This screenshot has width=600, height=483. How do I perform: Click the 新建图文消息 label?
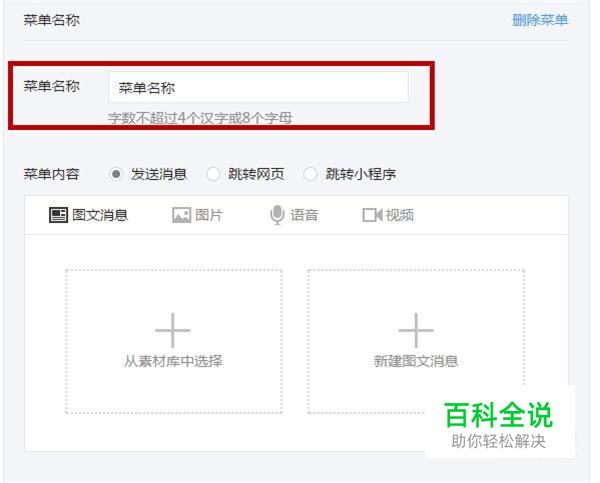pos(416,361)
